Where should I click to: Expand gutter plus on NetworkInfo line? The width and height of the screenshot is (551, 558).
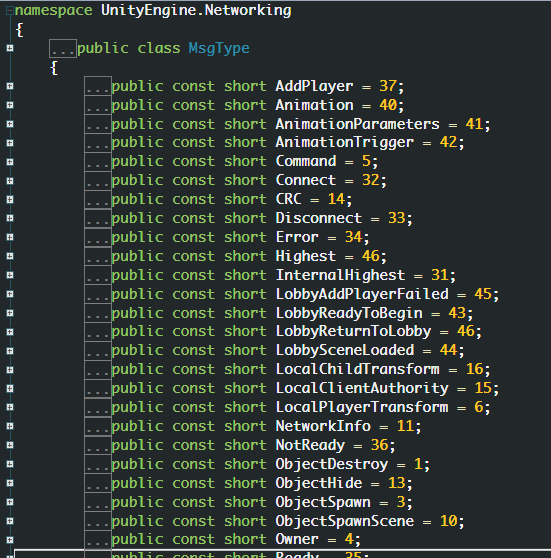[x=10, y=426]
